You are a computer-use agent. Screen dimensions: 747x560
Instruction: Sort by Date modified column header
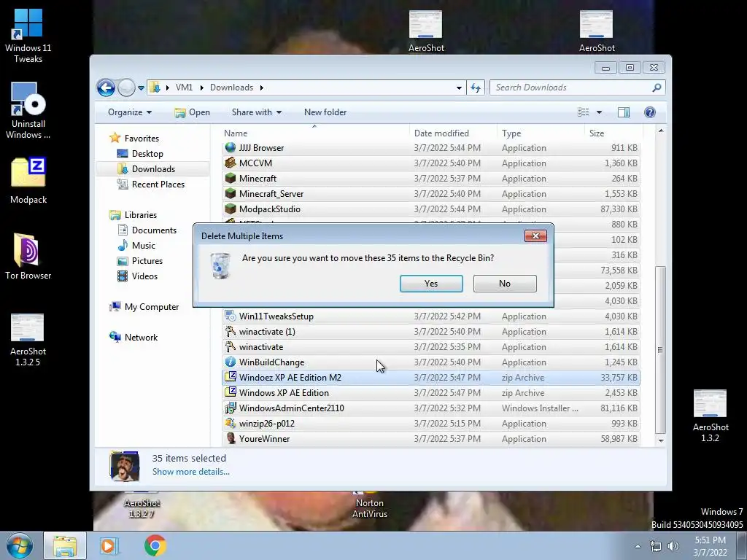pos(453,133)
